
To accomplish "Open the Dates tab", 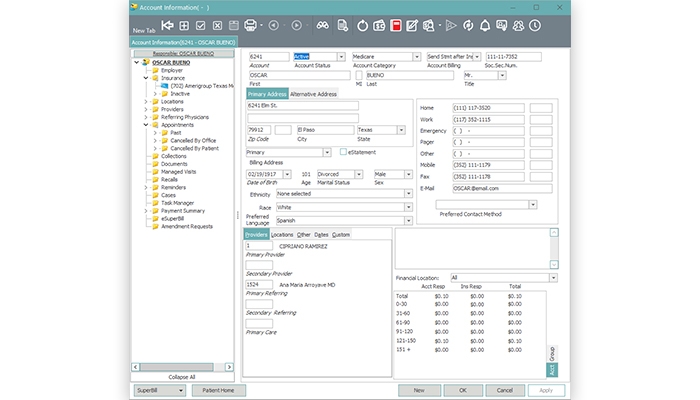I will (x=321, y=234).
